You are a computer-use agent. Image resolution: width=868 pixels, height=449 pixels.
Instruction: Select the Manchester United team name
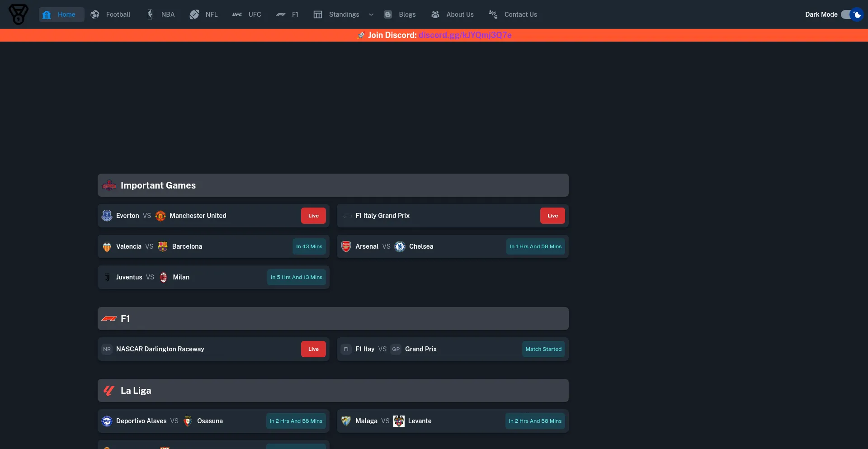pos(198,216)
